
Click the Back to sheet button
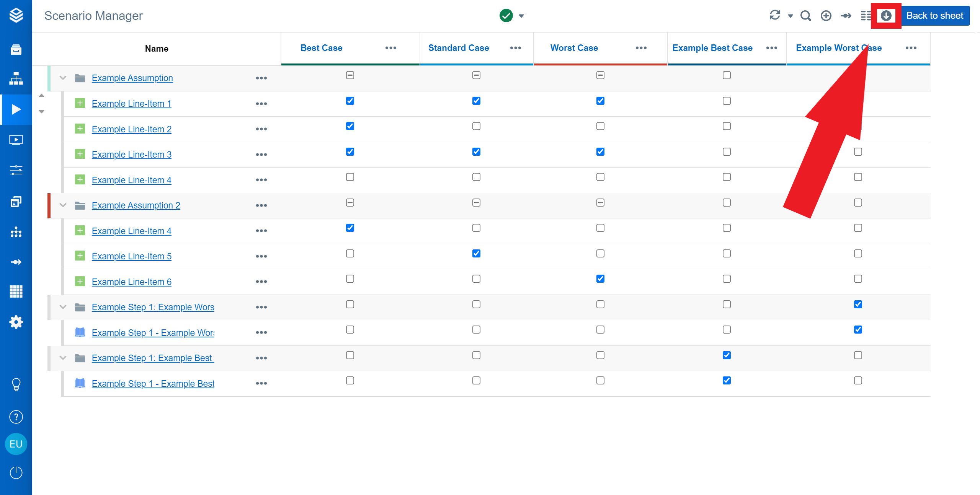coord(934,16)
